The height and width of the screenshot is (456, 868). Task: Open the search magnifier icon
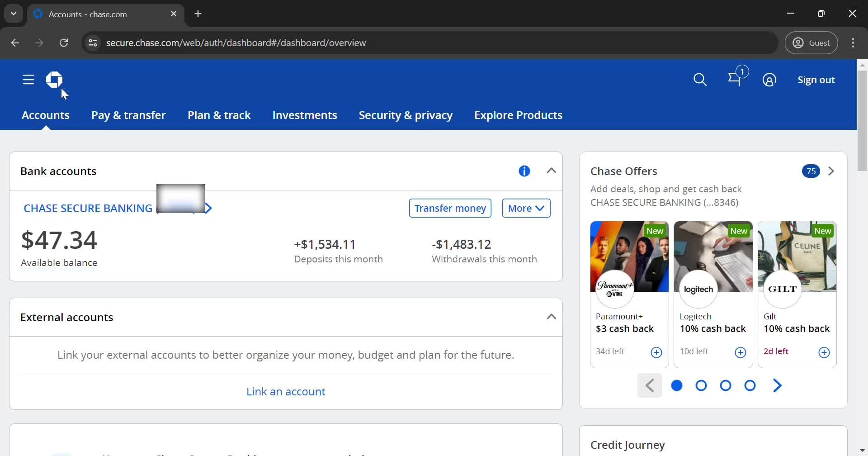tap(700, 80)
